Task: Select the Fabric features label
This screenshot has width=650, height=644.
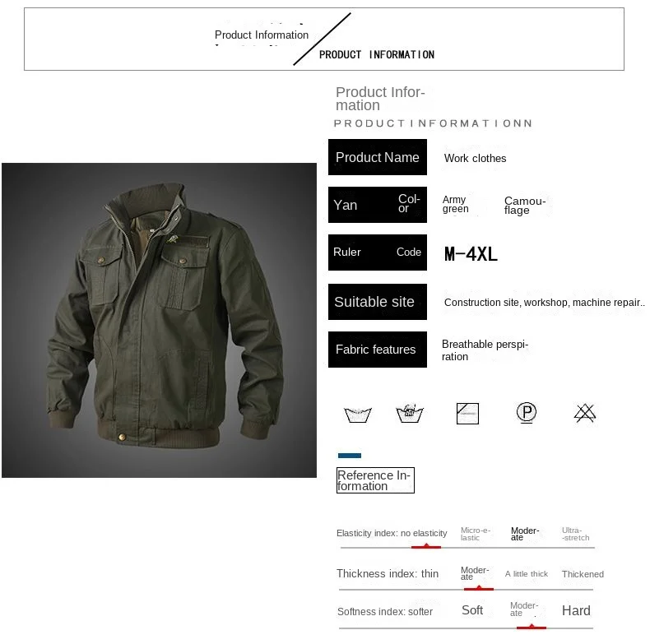Action: click(377, 350)
